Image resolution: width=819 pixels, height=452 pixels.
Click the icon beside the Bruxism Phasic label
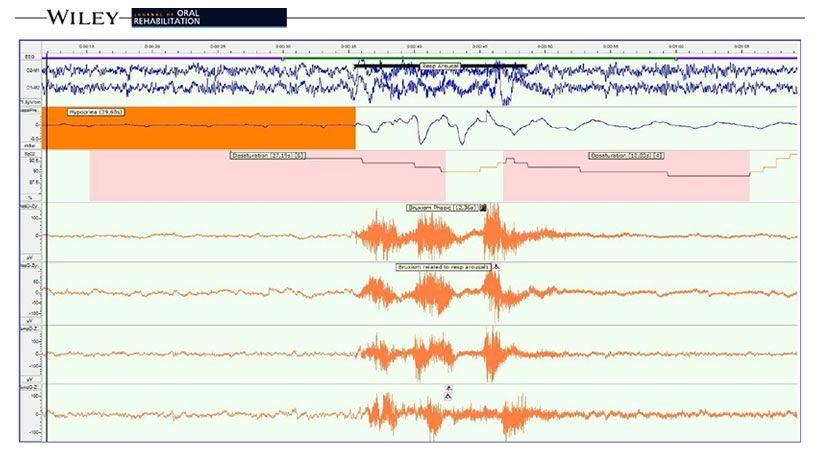point(484,208)
